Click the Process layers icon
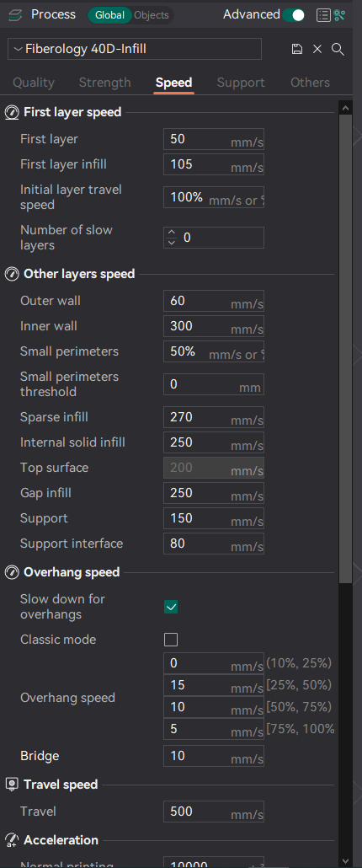Screen dimensions: 362x868 coord(15,15)
